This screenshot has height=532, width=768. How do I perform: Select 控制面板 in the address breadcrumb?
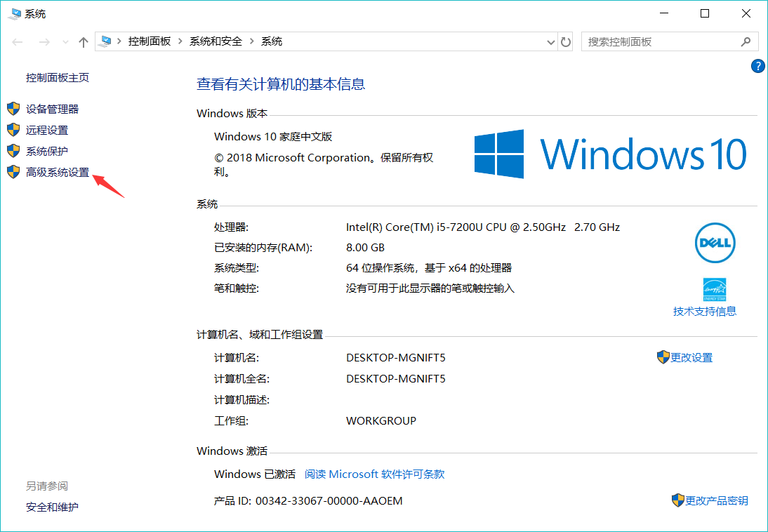(x=150, y=41)
